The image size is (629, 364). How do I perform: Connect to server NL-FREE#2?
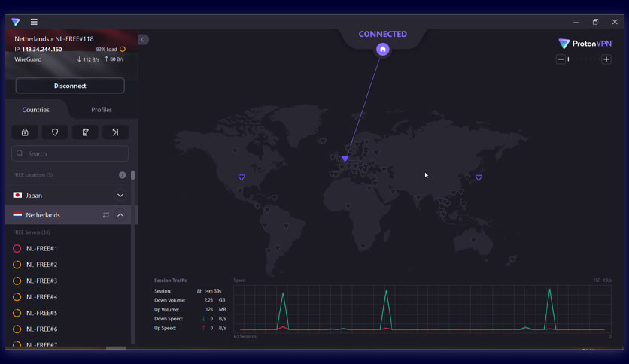(x=41, y=265)
